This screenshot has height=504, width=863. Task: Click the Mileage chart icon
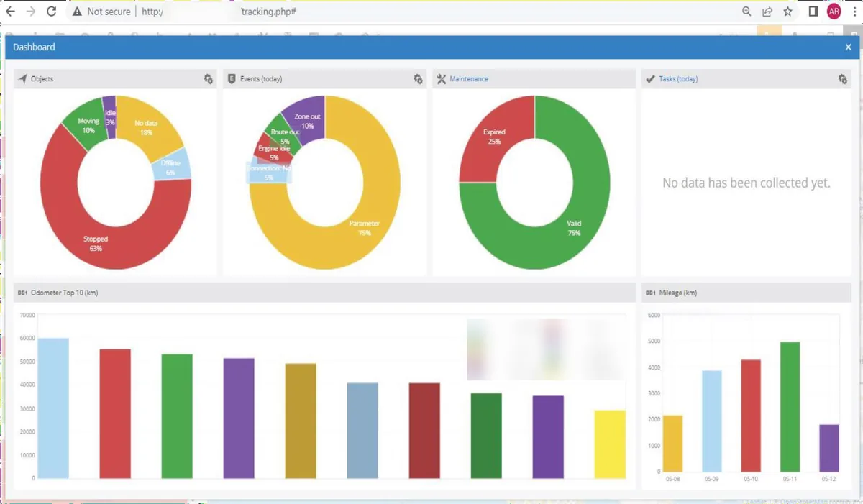tap(651, 293)
